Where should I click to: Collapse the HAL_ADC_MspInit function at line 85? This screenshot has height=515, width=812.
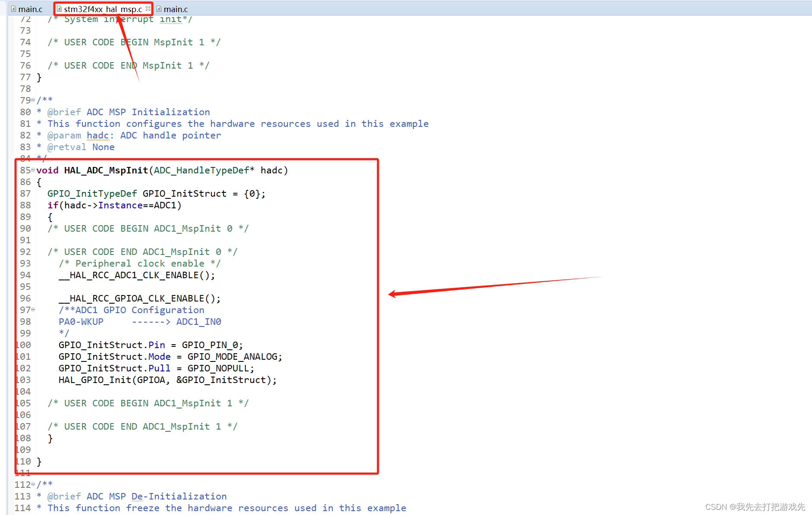33,170
